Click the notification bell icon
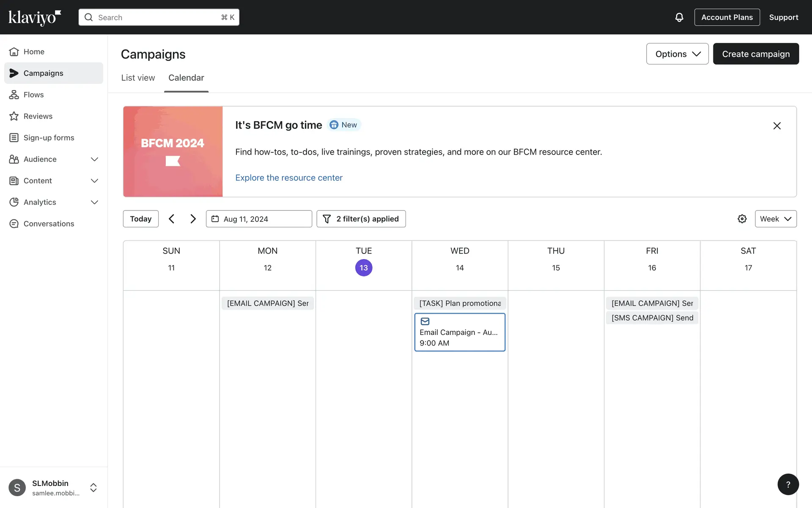Viewport: 812px width, 508px height. pyautogui.click(x=679, y=17)
